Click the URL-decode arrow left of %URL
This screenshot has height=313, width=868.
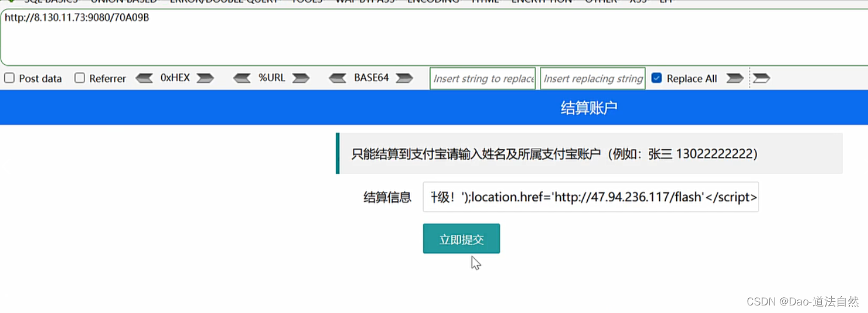tap(242, 78)
